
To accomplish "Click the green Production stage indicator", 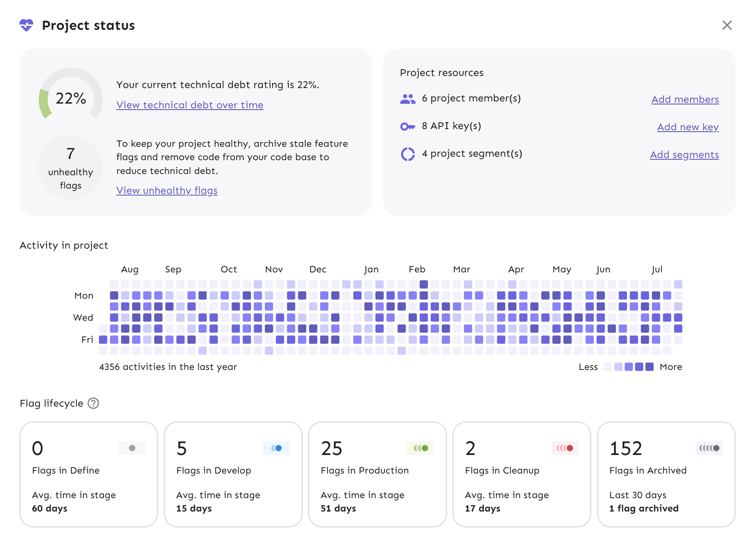I will (421, 448).
